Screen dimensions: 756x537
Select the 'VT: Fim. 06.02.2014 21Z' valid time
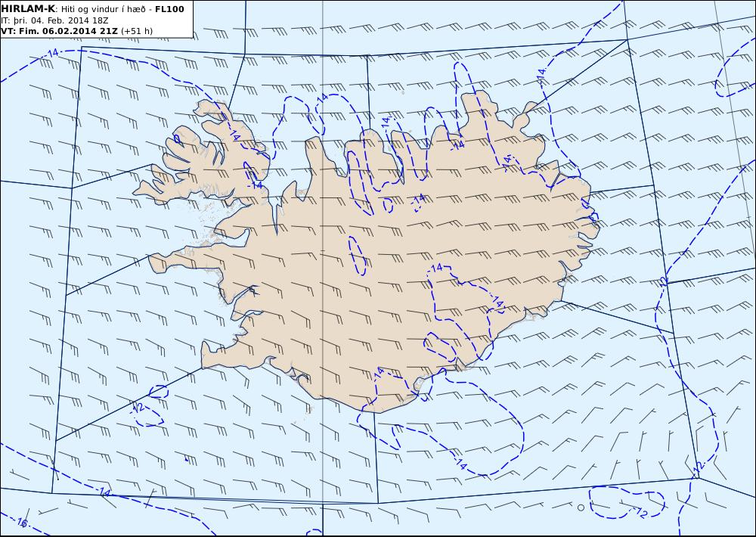[59, 31]
